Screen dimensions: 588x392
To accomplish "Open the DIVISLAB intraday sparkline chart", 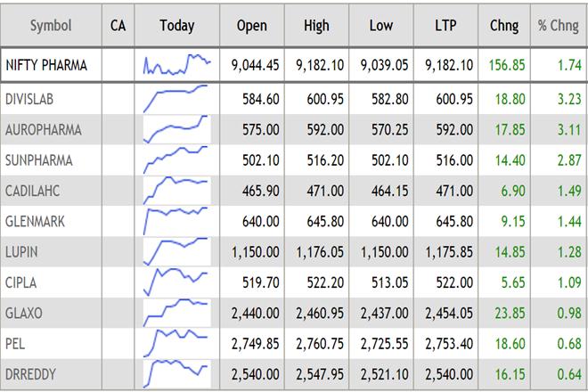I will coord(176,96).
